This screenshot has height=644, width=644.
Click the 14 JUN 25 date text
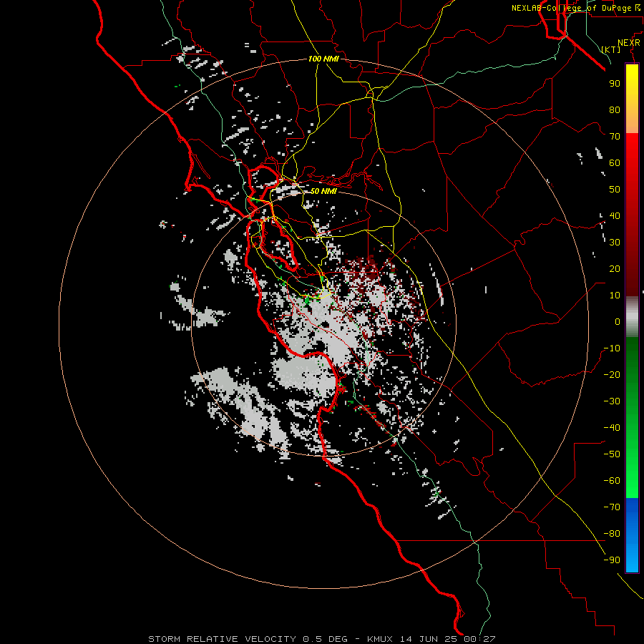pyautogui.click(x=429, y=639)
